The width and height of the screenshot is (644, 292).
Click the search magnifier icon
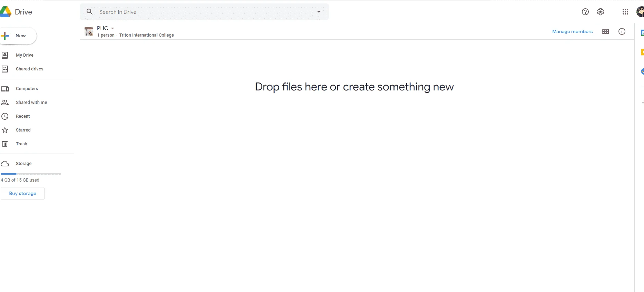[89, 12]
